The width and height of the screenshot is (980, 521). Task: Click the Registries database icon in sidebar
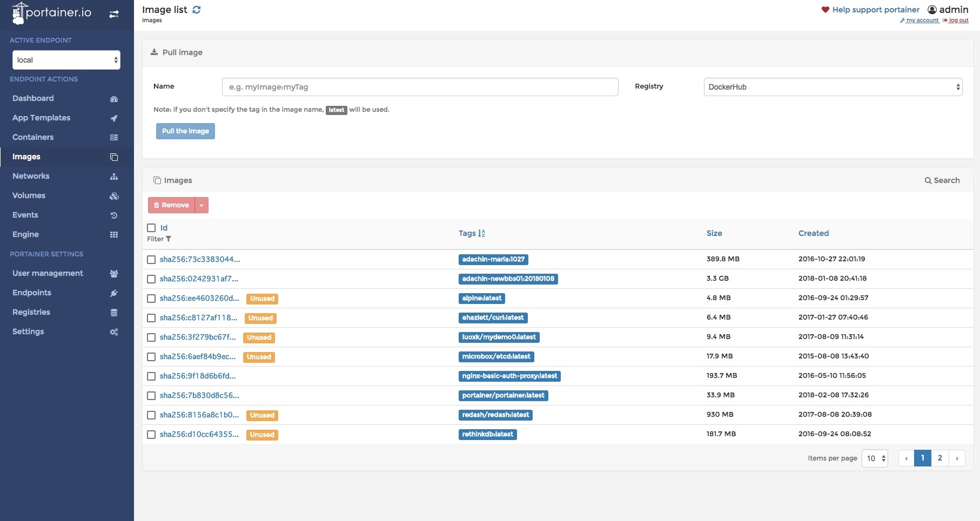coord(114,313)
